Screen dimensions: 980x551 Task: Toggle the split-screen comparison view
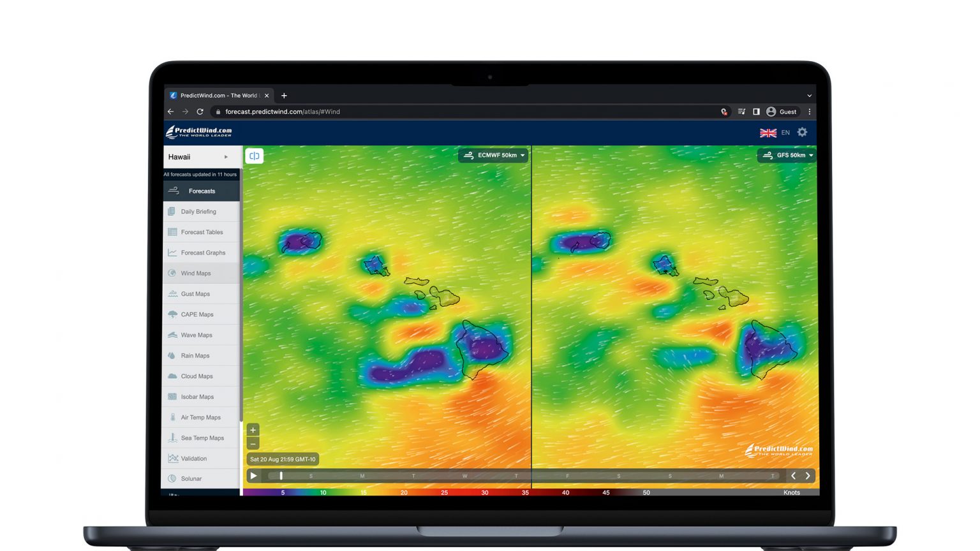tap(254, 155)
